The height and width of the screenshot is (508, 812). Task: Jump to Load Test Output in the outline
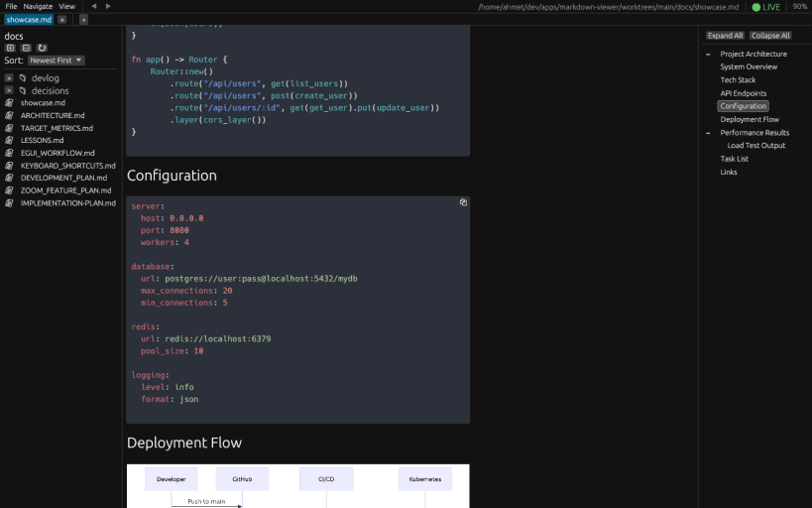click(756, 146)
